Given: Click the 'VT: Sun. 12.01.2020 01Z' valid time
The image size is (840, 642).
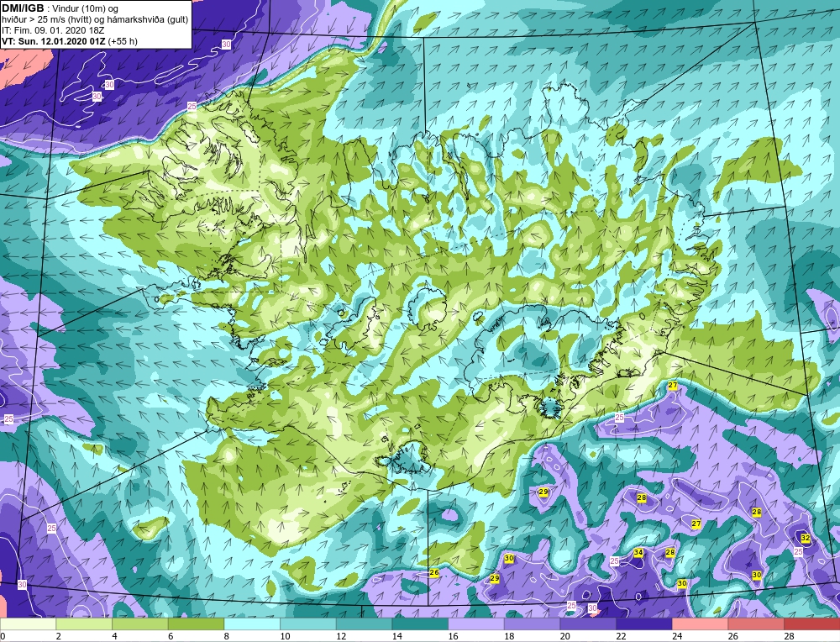Looking at the screenshot, I should tap(54, 40).
